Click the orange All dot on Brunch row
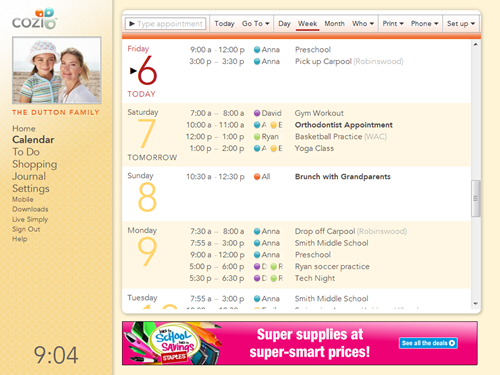This screenshot has width=500, height=375. [257, 177]
